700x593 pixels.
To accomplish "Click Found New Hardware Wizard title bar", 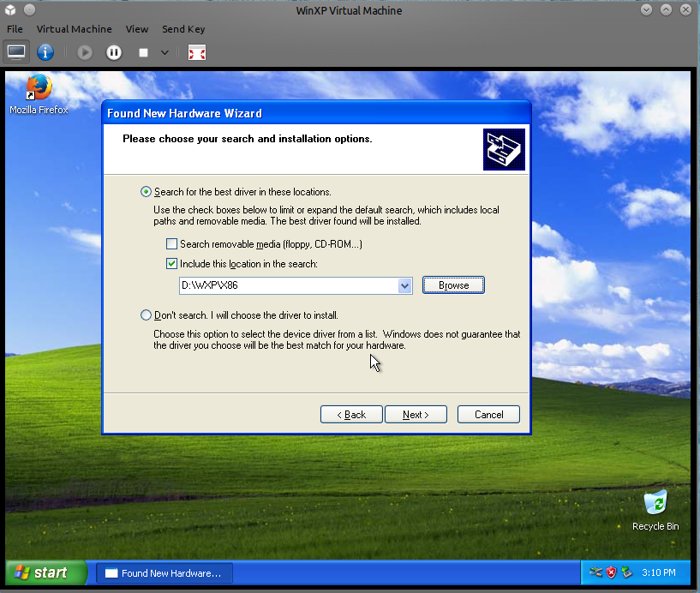I will tap(316, 113).
